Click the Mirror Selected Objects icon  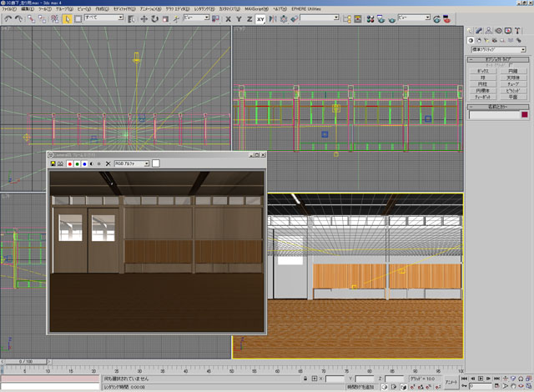pos(273,19)
